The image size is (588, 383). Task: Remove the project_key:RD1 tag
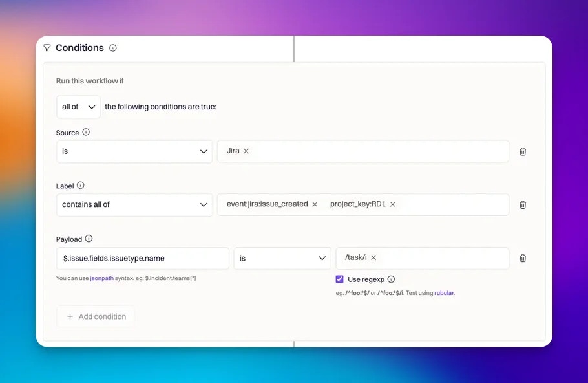[393, 204]
